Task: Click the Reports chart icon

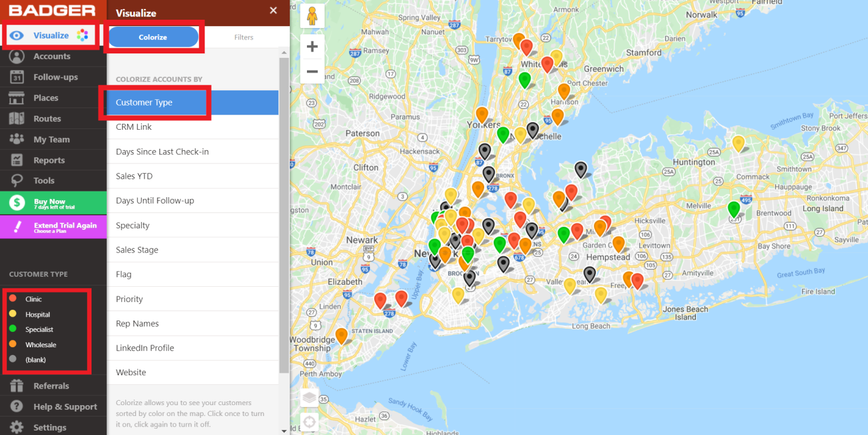Action: pos(17,160)
